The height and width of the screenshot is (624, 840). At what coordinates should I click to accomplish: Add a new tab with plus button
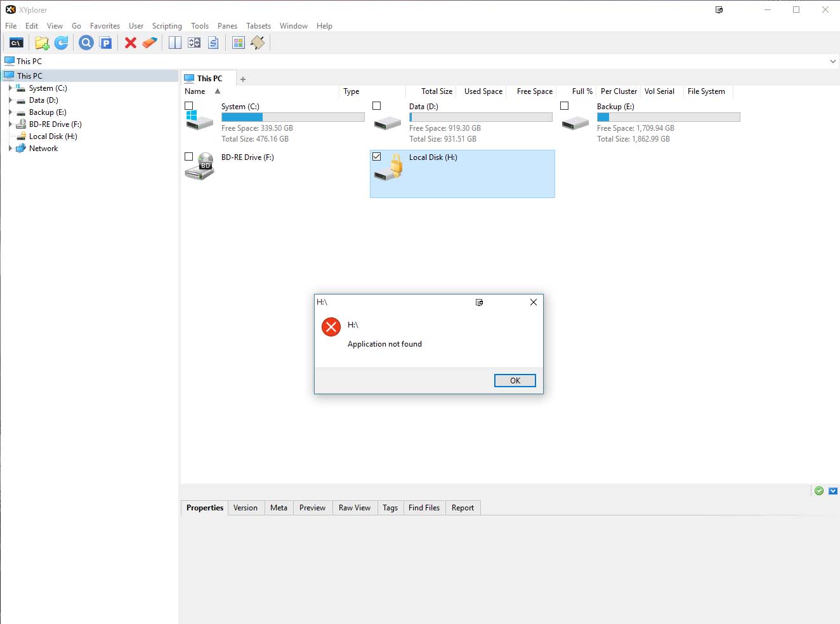(x=243, y=79)
